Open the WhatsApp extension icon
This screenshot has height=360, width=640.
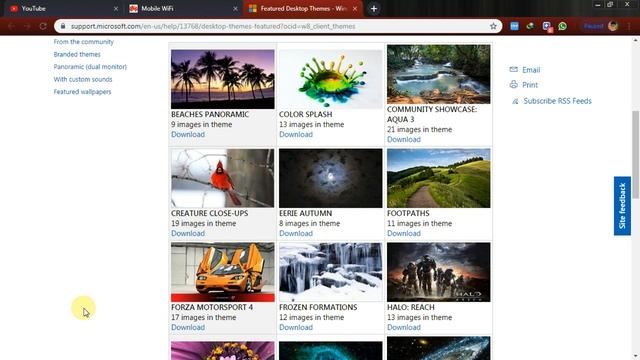pos(562,26)
